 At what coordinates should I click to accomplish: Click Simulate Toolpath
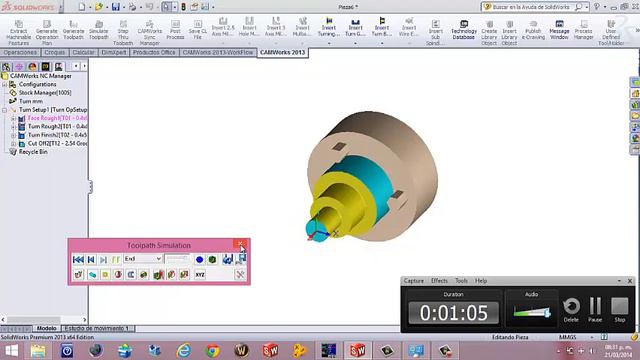[x=99, y=30]
